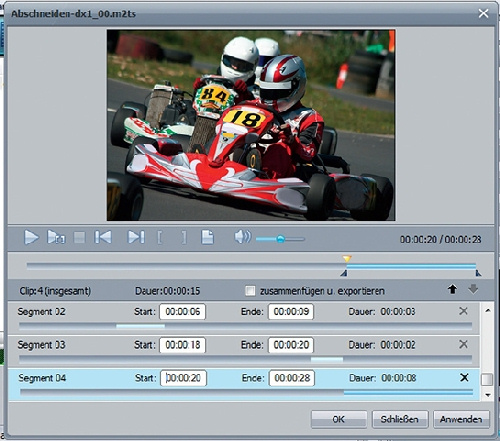Image resolution: width=500 pixels, height=441 pixels.
Task: Jump to next frame with skip-forward icon
Action: (x=136, y=237)
